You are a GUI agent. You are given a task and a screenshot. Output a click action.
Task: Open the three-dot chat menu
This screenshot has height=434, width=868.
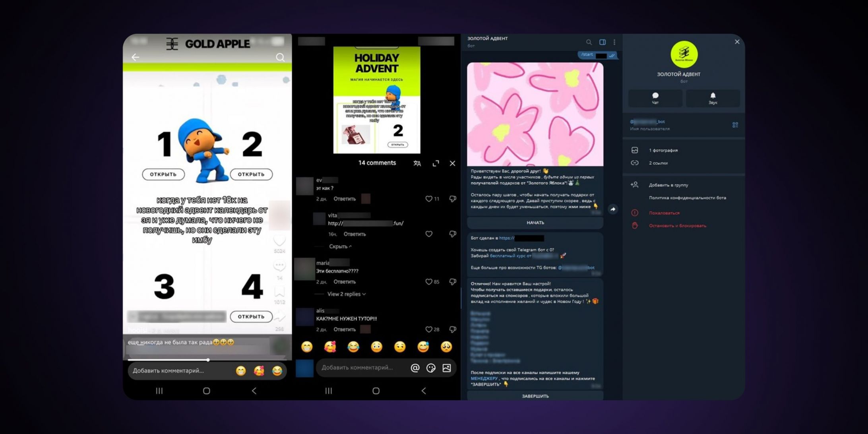point(614,42)
